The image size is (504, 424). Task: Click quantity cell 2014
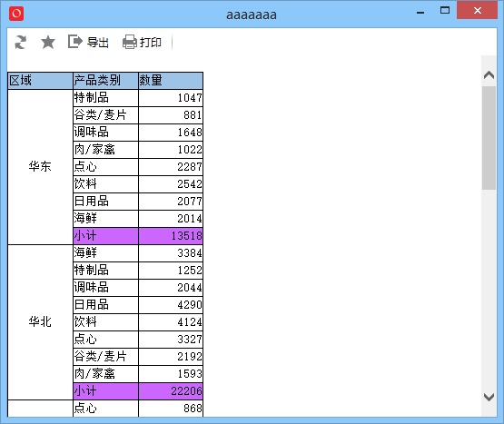[171, 219]
